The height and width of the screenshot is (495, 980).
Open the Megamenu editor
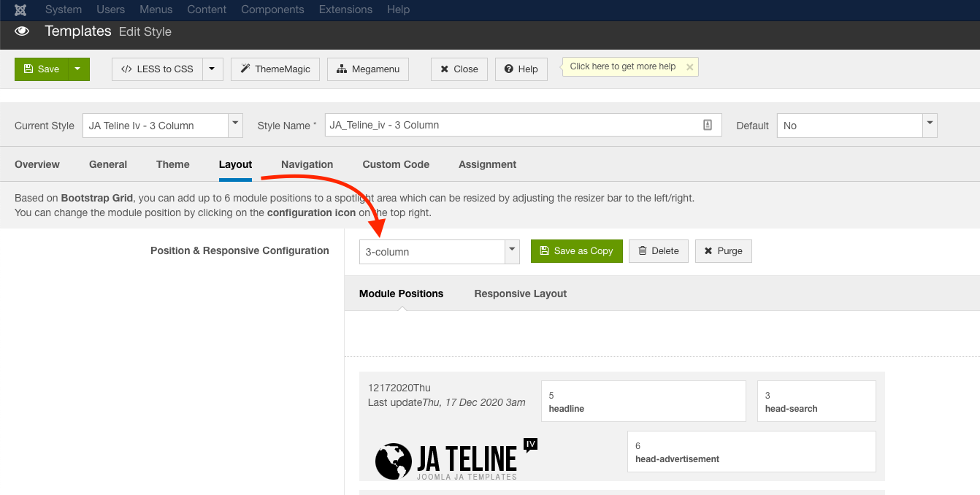pyautogui.click(x=367, y=69)
